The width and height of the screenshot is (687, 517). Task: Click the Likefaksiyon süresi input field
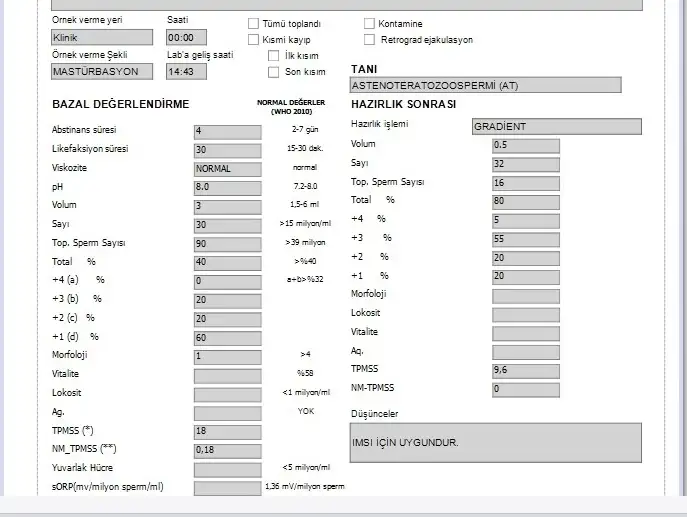pos(227,150)
